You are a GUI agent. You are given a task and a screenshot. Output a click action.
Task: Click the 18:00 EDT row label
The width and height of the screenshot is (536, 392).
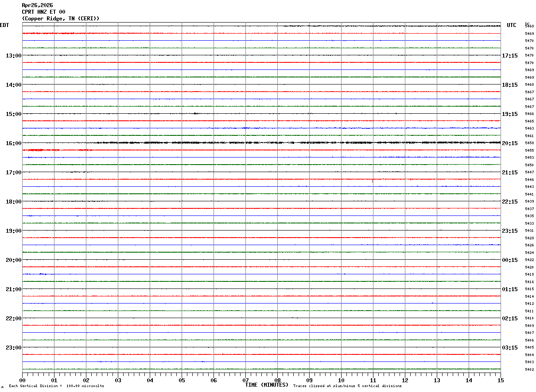click(13, 201)
